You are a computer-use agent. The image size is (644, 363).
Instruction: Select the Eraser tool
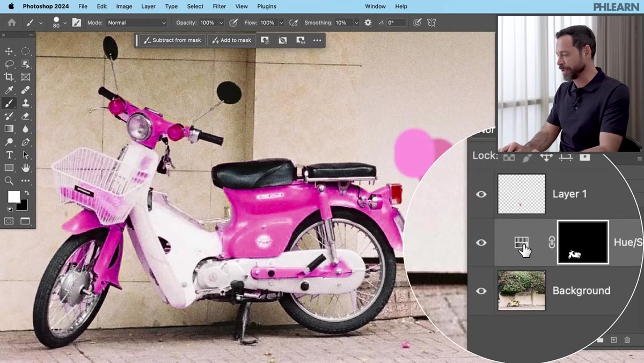25,116
